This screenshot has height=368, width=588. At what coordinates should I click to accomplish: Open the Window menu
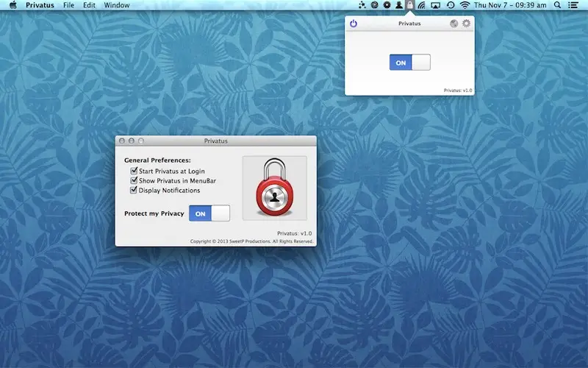(117, 5)
